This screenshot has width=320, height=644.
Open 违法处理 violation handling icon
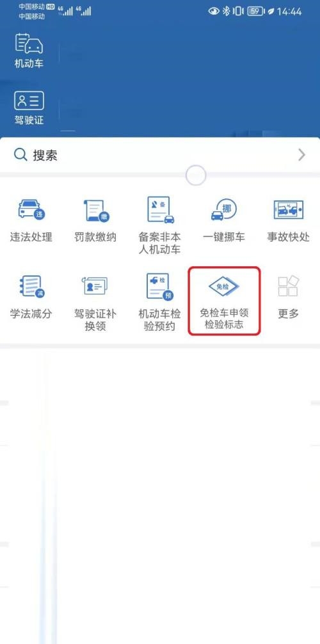(x=31, y=210)
